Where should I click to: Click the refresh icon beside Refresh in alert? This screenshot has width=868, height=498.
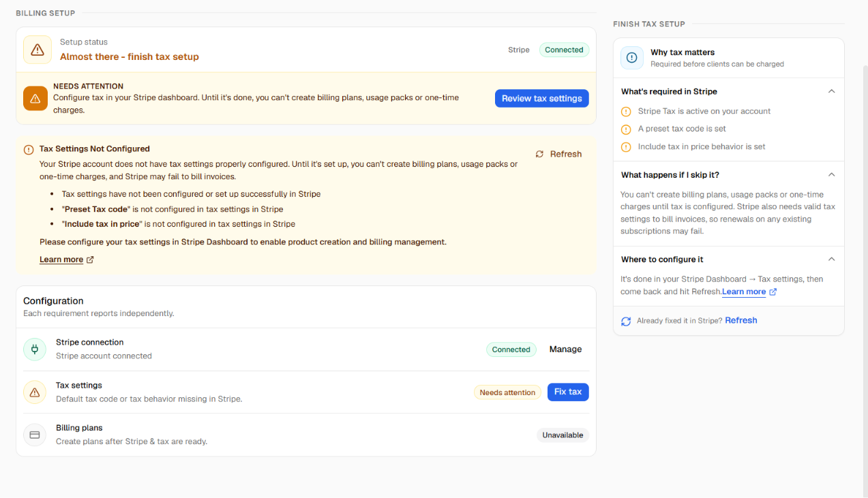539,154
